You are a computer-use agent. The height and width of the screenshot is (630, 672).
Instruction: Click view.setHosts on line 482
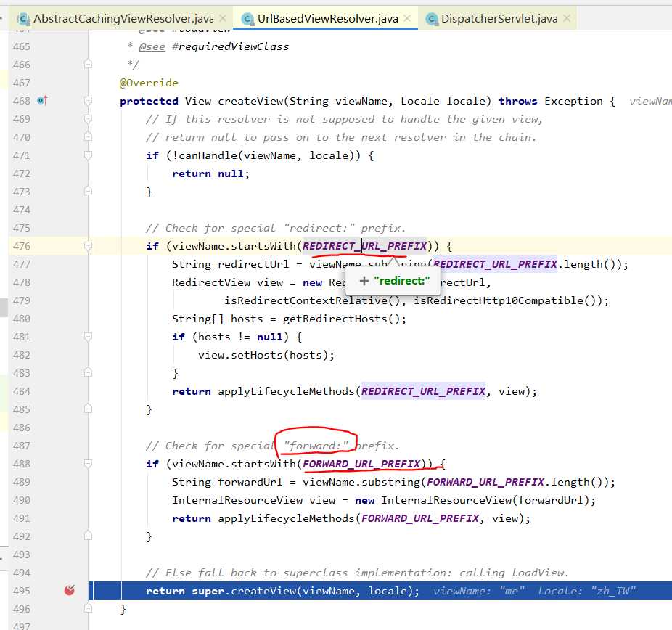240,355
